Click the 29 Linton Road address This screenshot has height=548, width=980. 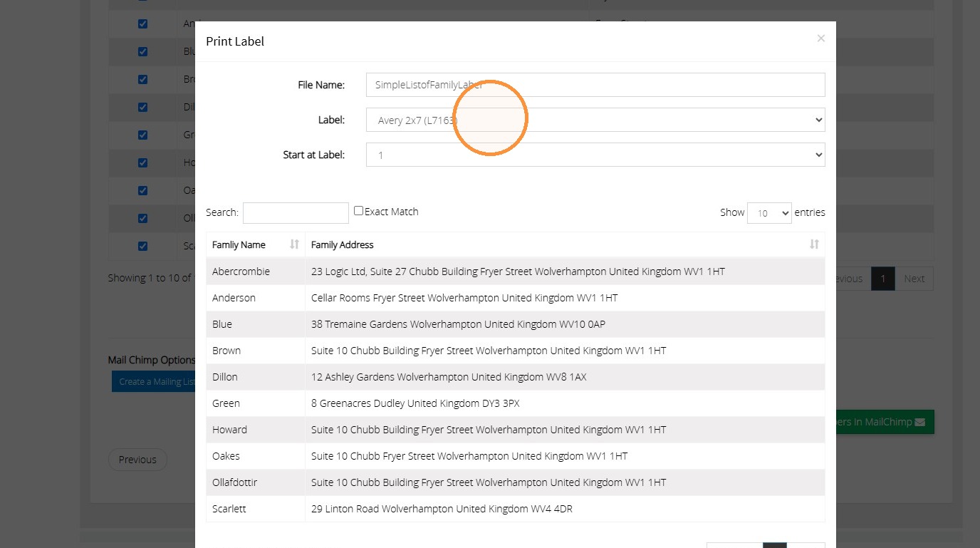tap(565, 509)
